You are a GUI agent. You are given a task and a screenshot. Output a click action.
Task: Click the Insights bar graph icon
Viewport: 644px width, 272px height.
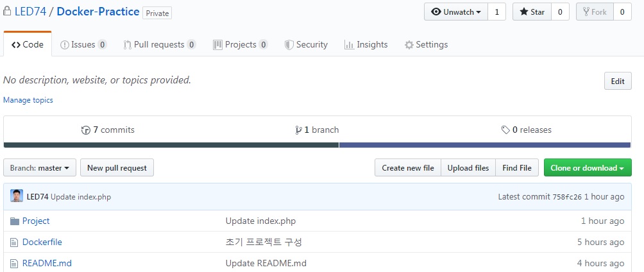[349, 45]
